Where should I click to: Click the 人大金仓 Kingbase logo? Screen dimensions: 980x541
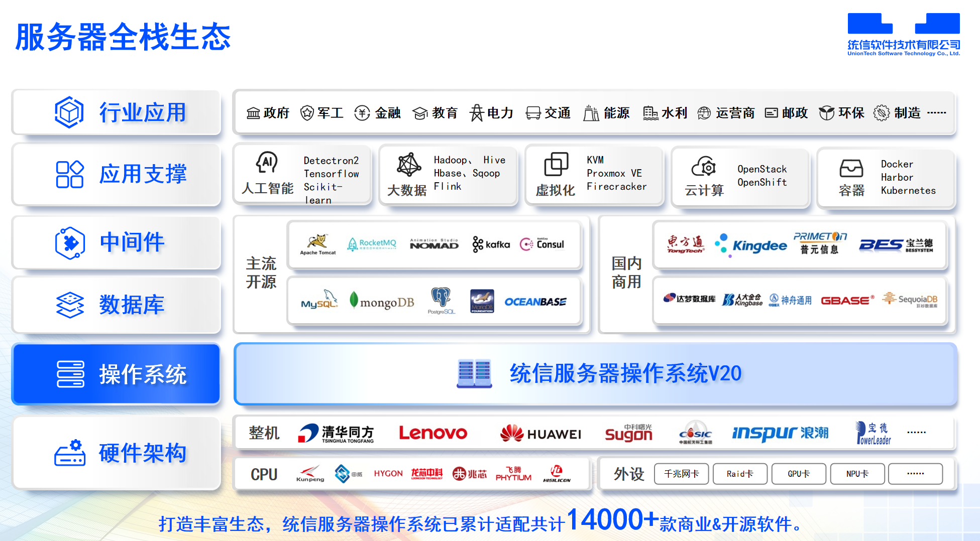[742, 300]
